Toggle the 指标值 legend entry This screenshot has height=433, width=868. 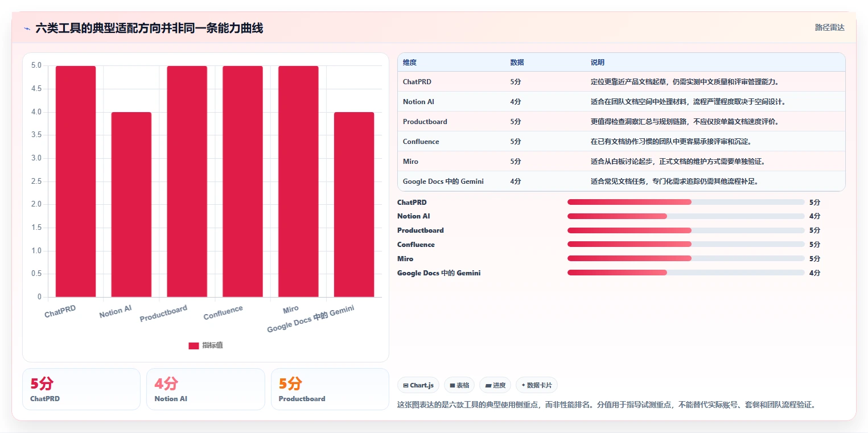(205, 345)
